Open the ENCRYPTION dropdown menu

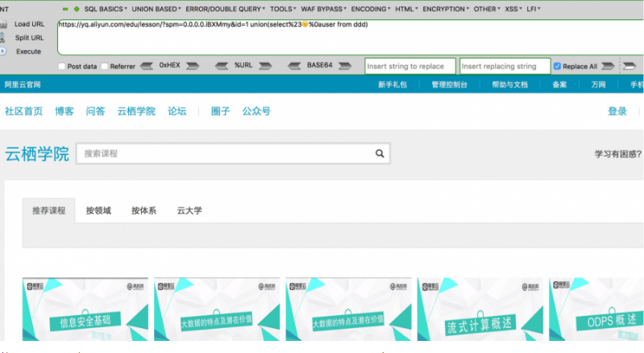(446, 9)
